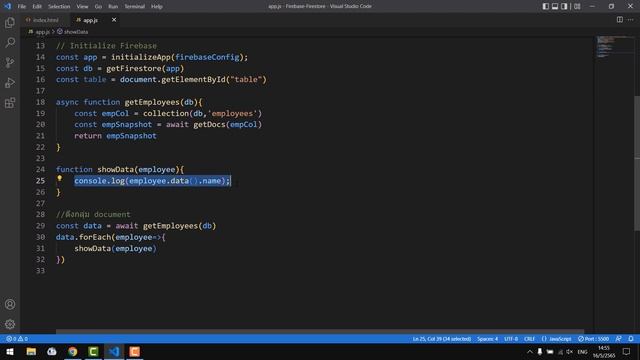Toggle the primary side bar layout button
640x360 pixels.
click(x=546, y=6)
